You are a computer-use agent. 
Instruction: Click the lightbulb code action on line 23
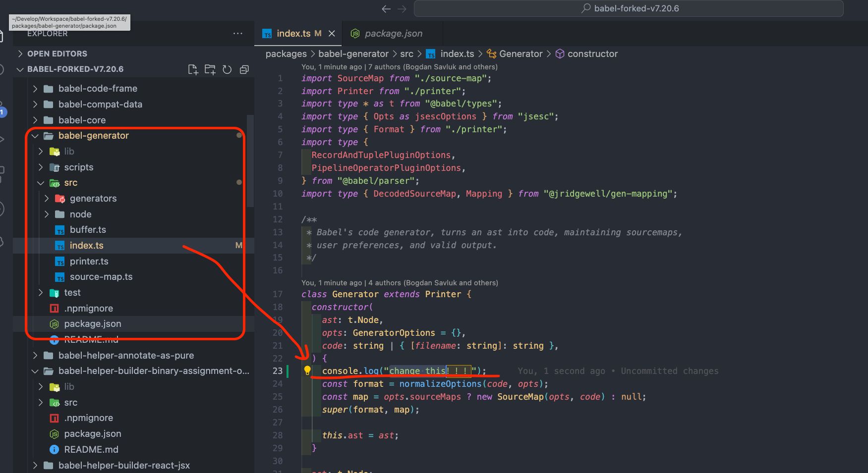click(x=307, y=370)
